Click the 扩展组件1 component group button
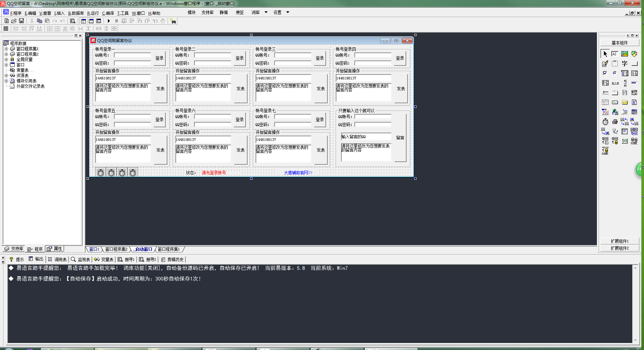 pyautogui.click(x=620, y=241)
